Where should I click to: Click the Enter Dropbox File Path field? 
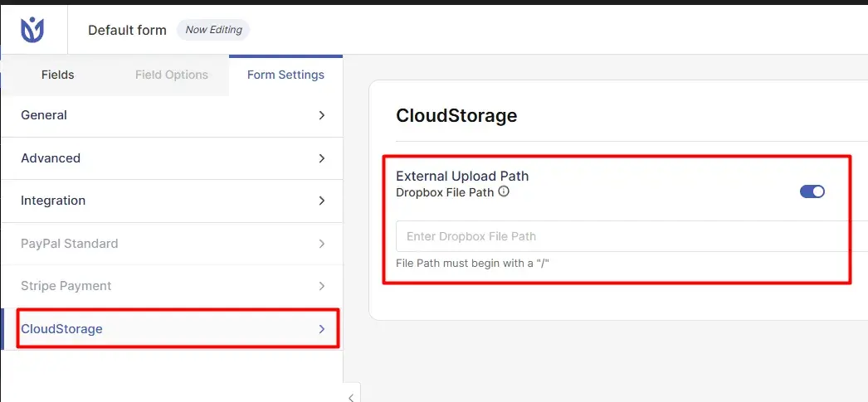coord(631,236)
